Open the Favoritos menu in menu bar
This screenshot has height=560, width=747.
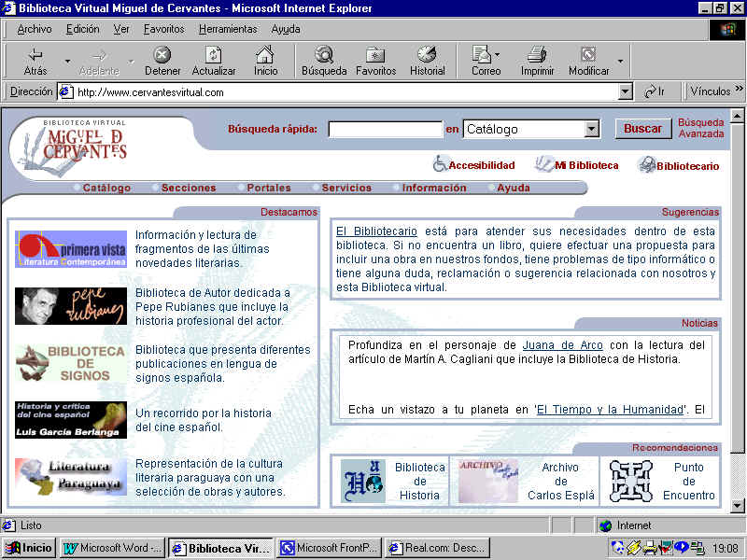point(164,30)
